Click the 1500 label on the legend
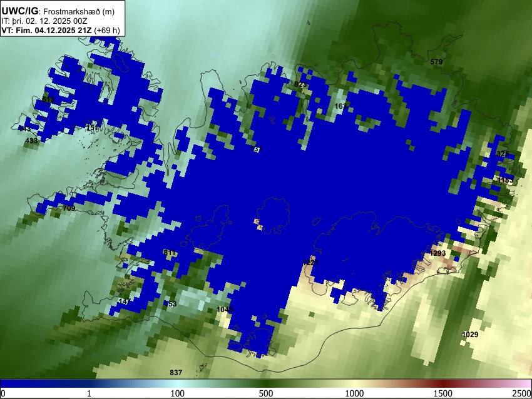Image resolution: width=532 pixels, height=399 pixels. tap(443, 393)
